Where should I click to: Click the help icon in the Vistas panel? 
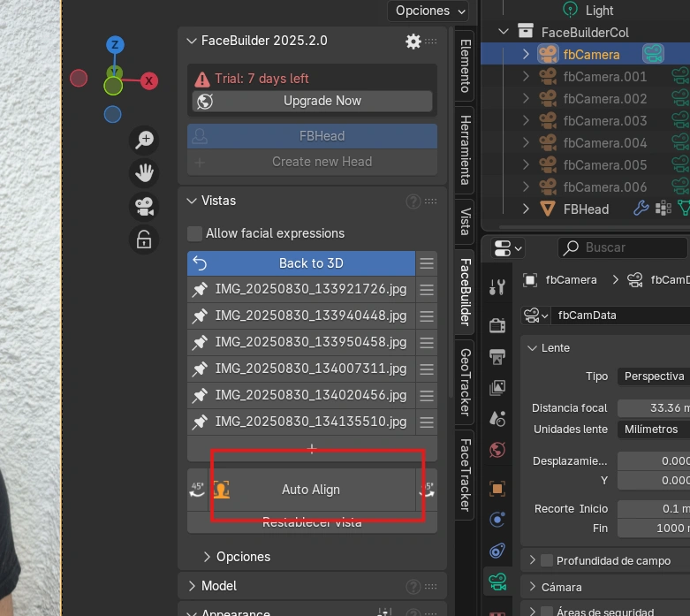[x=413, y=202]
